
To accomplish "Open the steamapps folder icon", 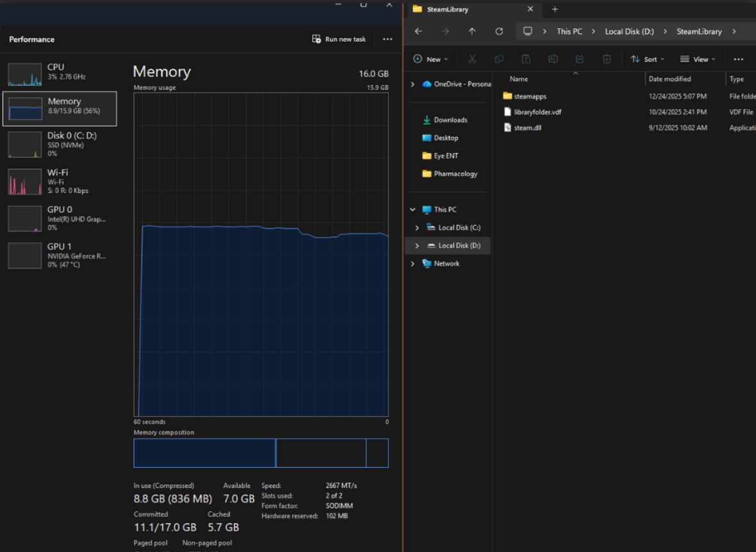I will 508,96.
